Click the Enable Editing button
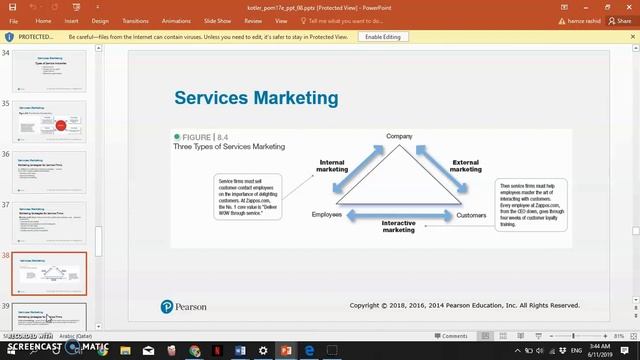Image resolution: width=640 pixels, height=360 pixels. pyautogui.click(x=383, y=37)
